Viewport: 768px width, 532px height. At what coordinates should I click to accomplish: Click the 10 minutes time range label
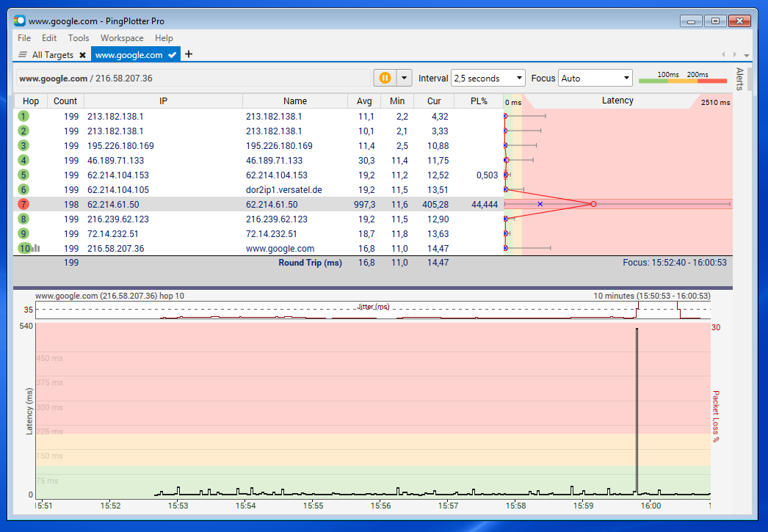(652, 296)
